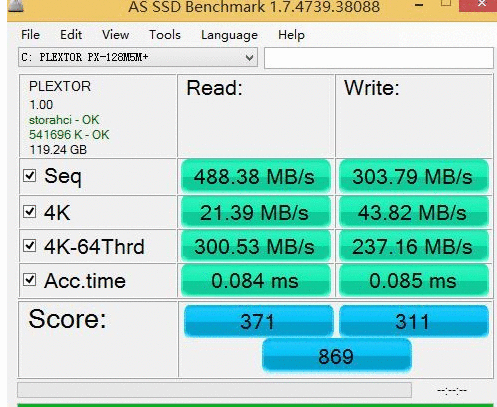Toggle the 4K-64Thrd test checkbox

tap(30, 246)
